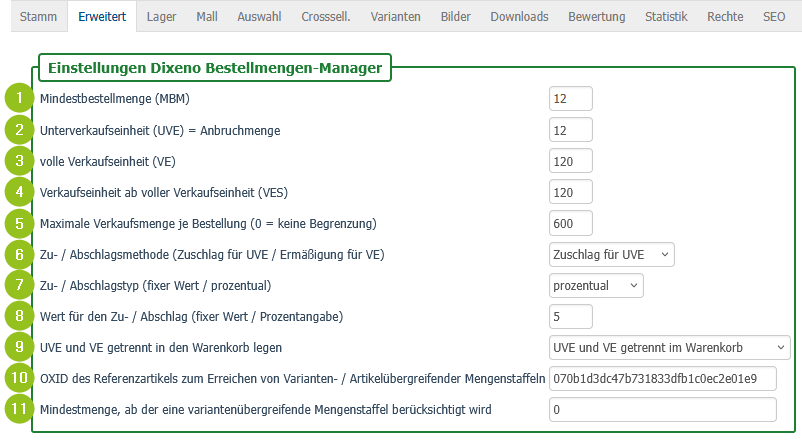
Task: Focus the Mindestbestellmenge (MBM) input field
Action: pyautogui.click(x=571, y=99)
